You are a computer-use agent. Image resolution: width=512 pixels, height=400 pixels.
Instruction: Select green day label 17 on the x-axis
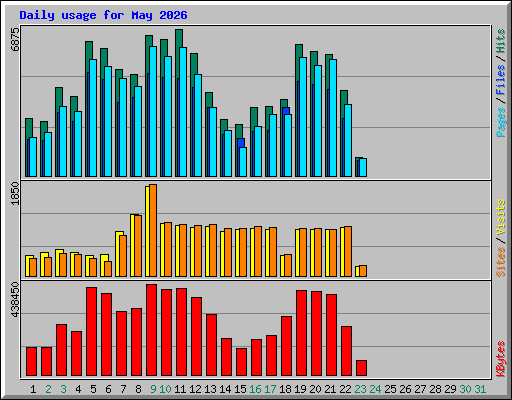click(x=270, y=389)
